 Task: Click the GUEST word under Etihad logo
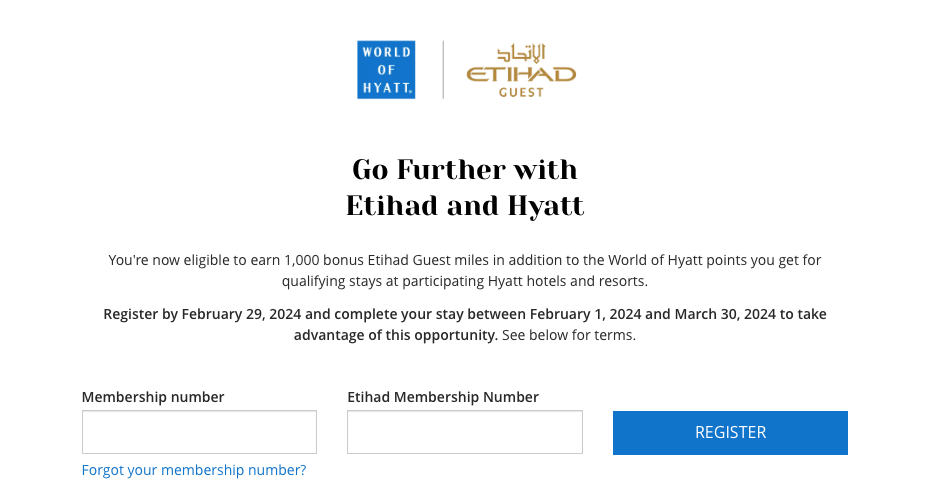(521, 92)
